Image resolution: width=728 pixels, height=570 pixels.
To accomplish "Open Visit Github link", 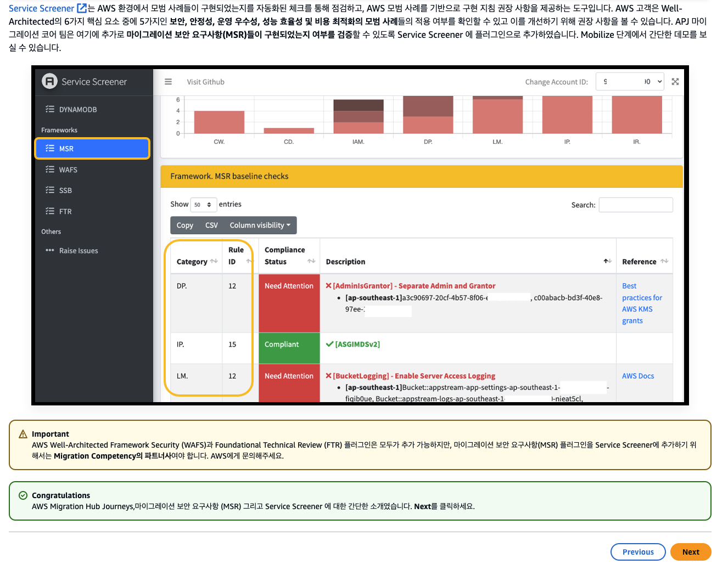I will (205, 82).
